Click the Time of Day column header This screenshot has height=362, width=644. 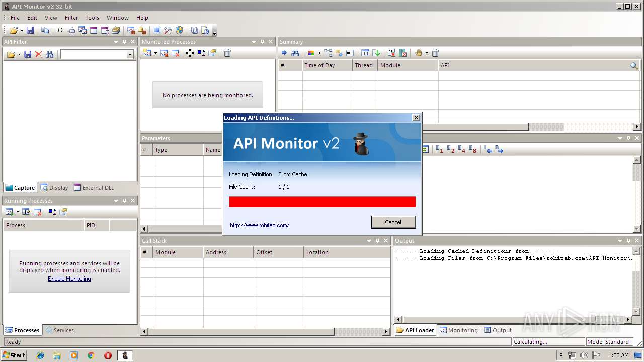327,65
